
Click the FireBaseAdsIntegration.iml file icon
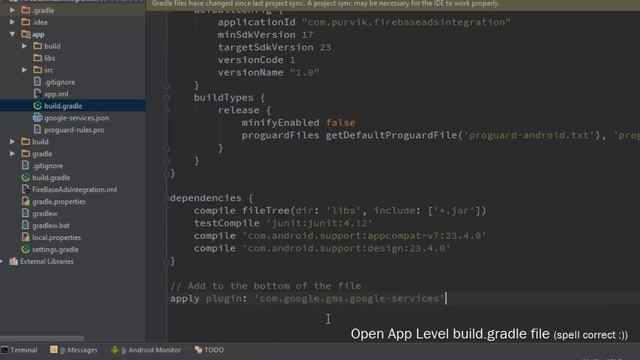26,189
